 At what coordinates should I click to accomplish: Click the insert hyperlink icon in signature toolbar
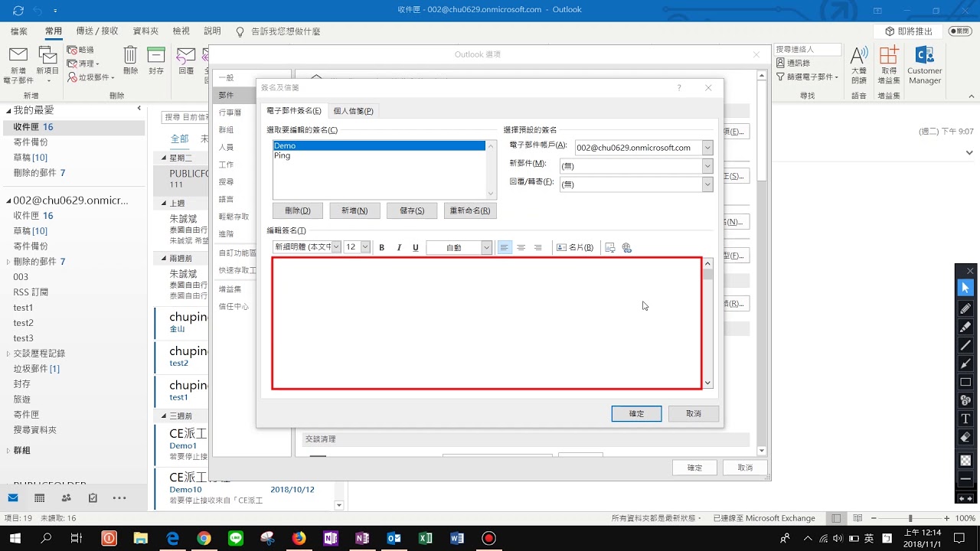coord(627,247)
